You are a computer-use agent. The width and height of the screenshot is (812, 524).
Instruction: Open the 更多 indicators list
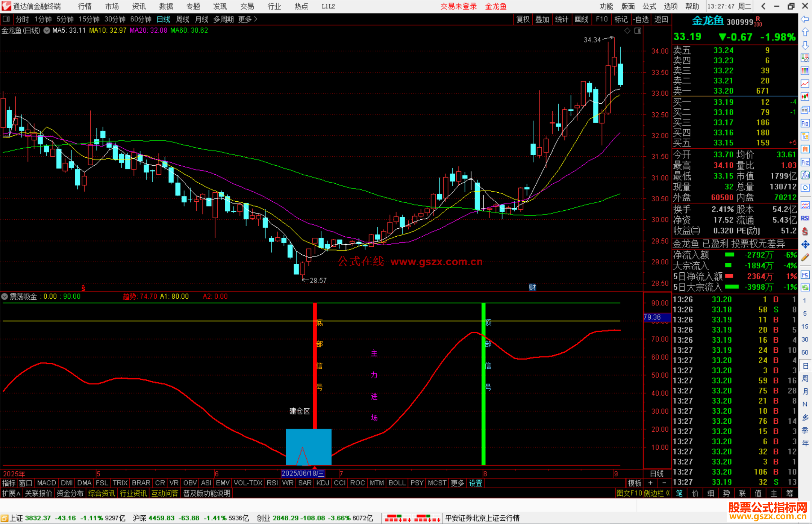(458, 483)
